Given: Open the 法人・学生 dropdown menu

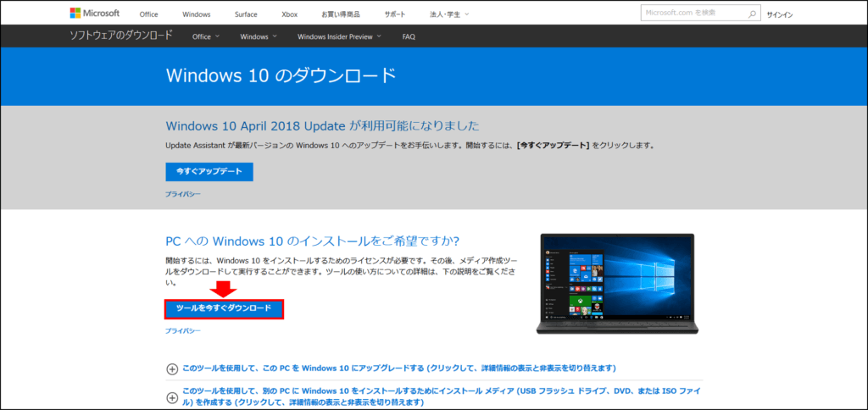Looking at the screenshot, I should tap(449, 14).
